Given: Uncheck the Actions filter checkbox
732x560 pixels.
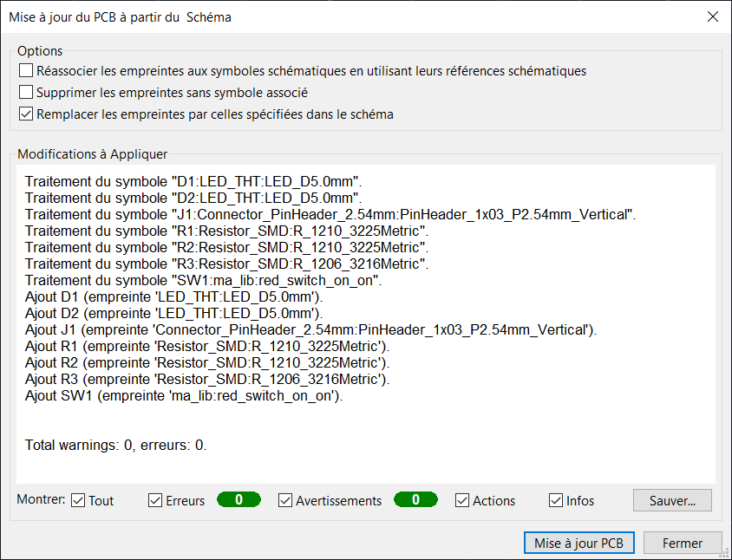Looking at the screenshot, I should tap(462, 500).
